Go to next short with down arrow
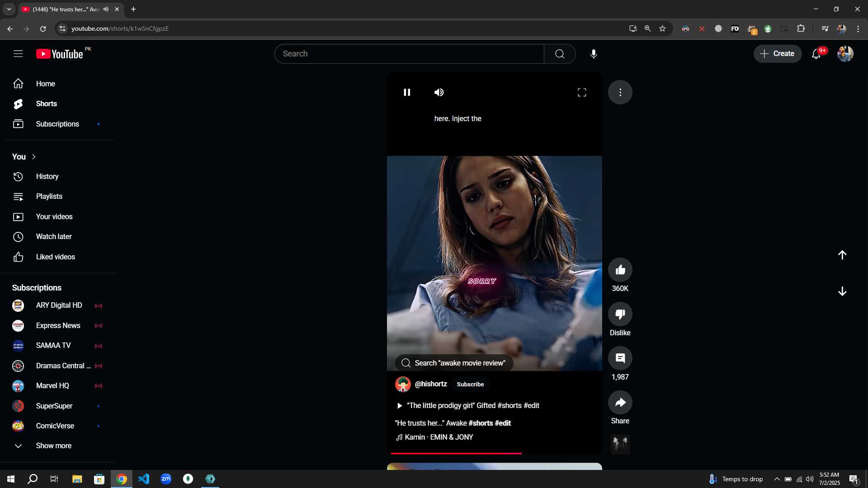 (x=842, y=291)
